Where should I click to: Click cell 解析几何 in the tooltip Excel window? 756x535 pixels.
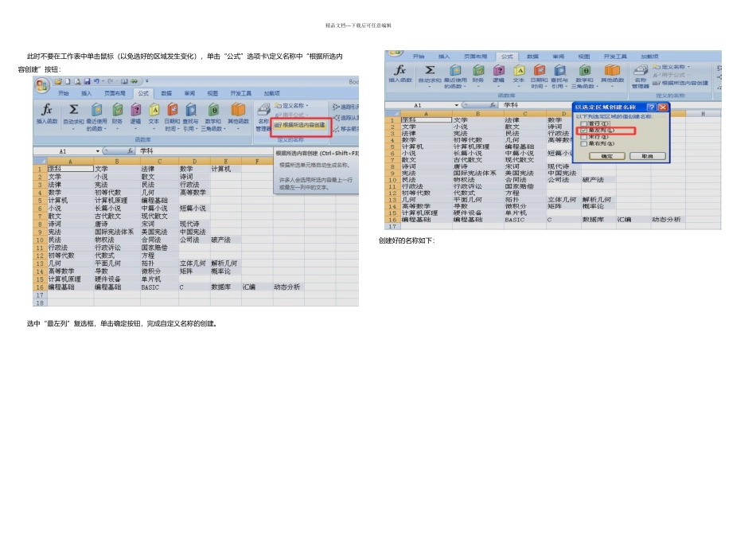coord(226,264)
